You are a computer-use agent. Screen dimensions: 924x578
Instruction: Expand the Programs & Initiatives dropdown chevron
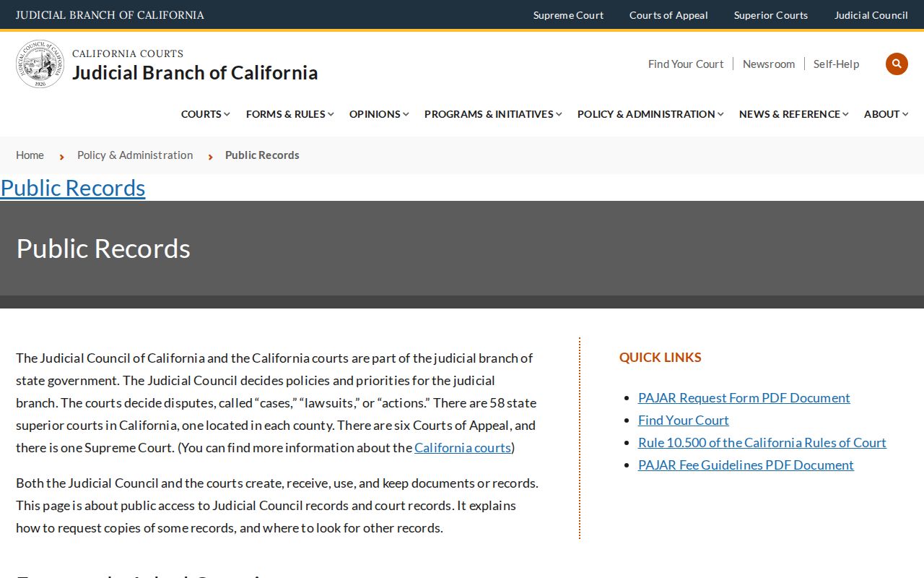(x=559, y=114)
